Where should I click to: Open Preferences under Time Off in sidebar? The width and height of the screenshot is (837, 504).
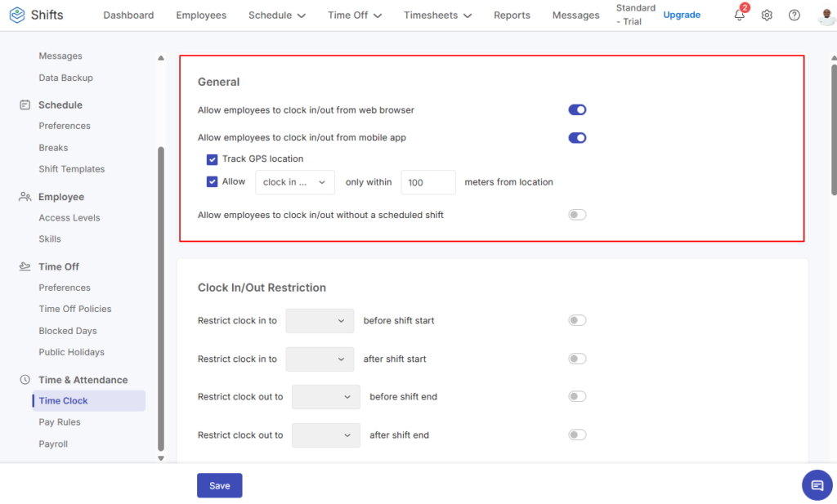click(64, 288)
